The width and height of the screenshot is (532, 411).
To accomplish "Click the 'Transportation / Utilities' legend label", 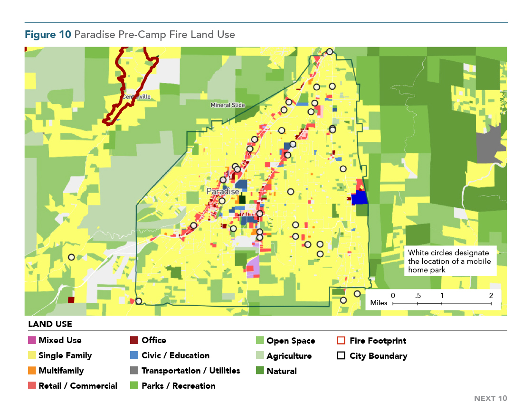I will [x=190, y=371].
